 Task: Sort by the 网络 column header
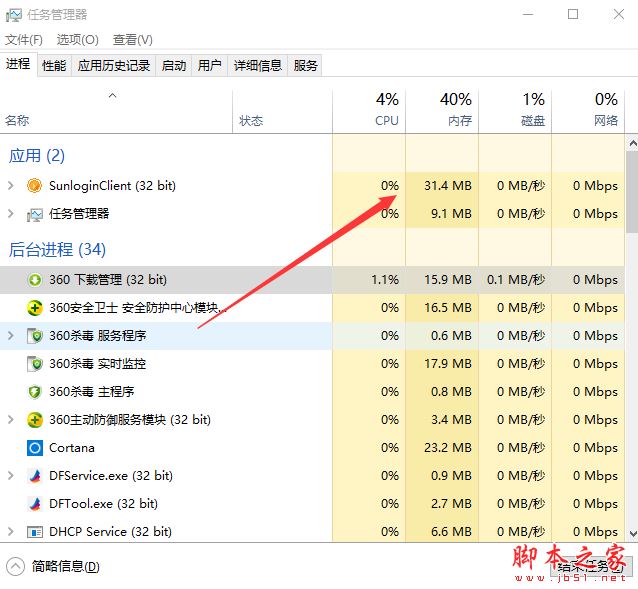pyautogui.click(x=588, y=111)
